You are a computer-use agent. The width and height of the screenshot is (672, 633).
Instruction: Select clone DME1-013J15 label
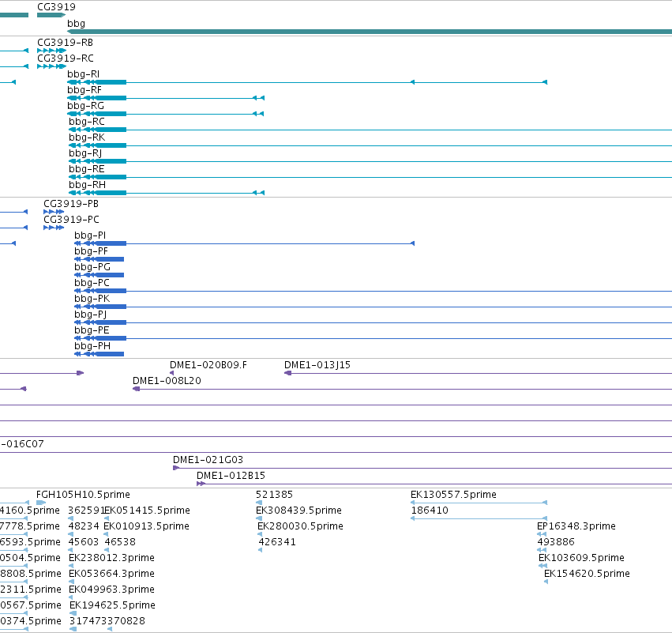317,365
